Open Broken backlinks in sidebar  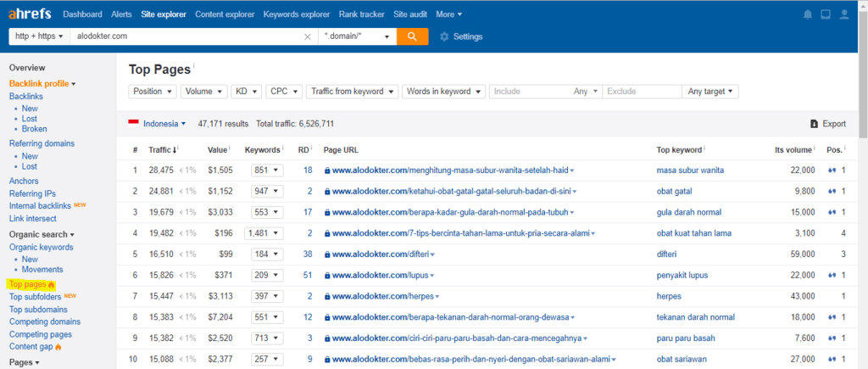click(x=34, y=129)
